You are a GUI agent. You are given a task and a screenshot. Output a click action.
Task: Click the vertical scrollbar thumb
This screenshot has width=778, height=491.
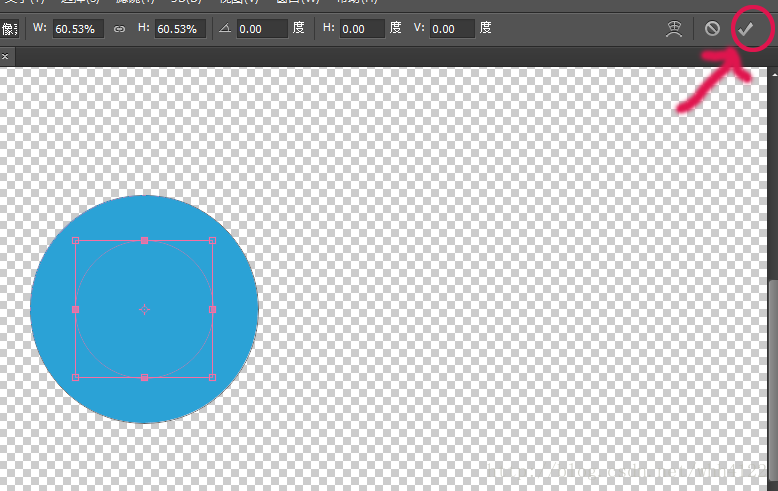pos(774,382)
